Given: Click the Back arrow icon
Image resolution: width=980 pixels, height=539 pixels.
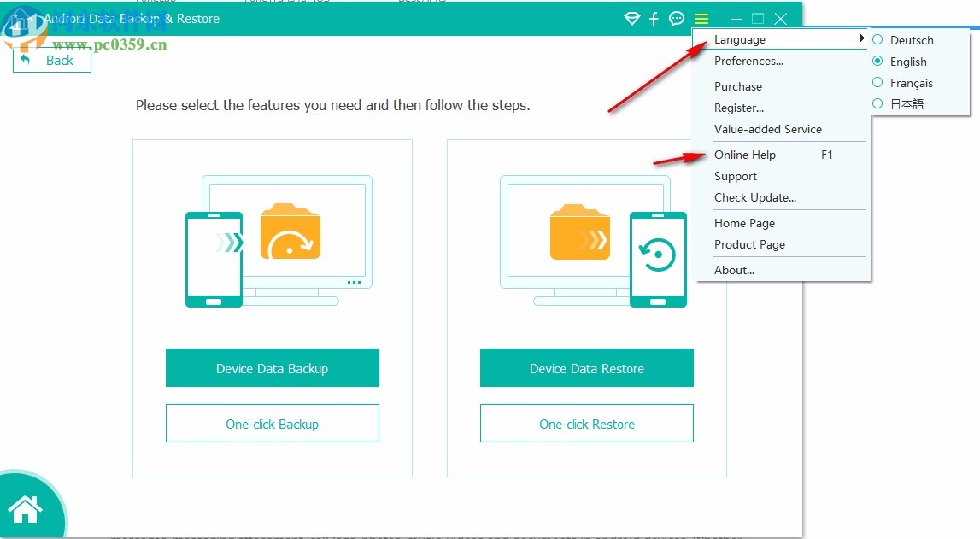Looking at the screenshot, I should [x=26, y=60].
